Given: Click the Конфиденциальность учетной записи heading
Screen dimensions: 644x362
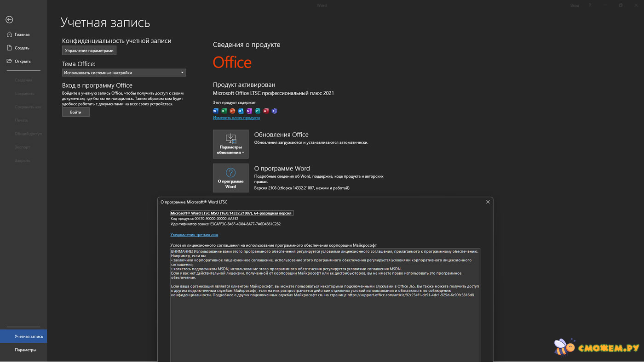Looking at the screenshot, I should [116, 41].
